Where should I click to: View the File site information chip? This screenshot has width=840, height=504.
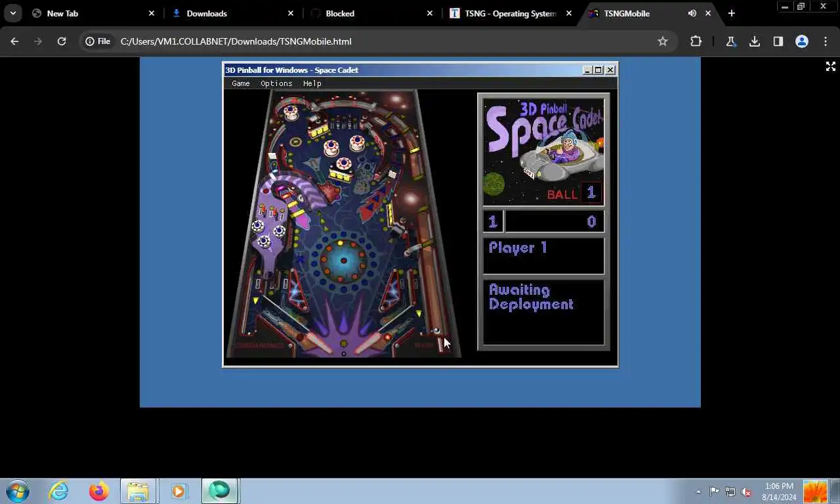[98, 41]
